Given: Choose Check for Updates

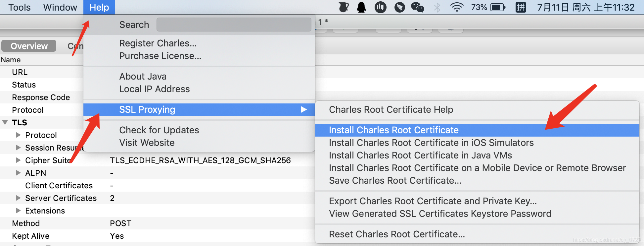Looking at the screenshot, I should tap(199, 130).
